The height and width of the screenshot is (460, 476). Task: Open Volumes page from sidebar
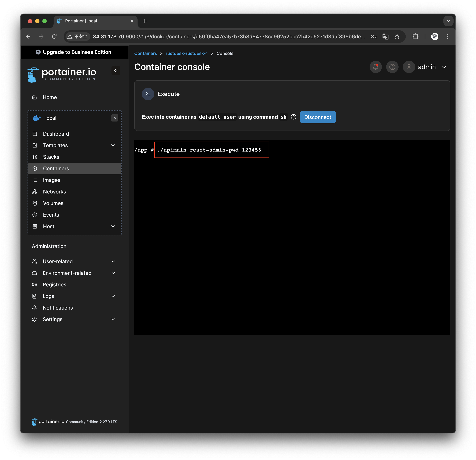pos(53,203)
